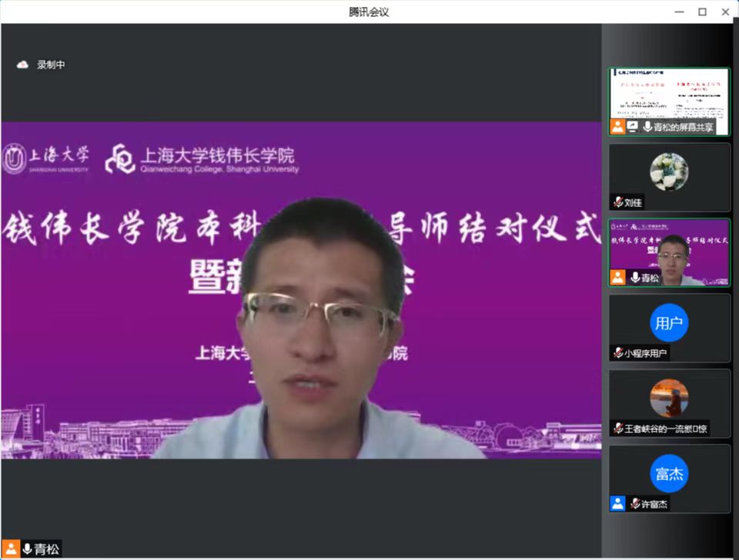Image resolution: width=739 pixels, height=560 pixels.
Task: Click the microphone icon on 青松 sidebar tile
Action: click(635, 278)
